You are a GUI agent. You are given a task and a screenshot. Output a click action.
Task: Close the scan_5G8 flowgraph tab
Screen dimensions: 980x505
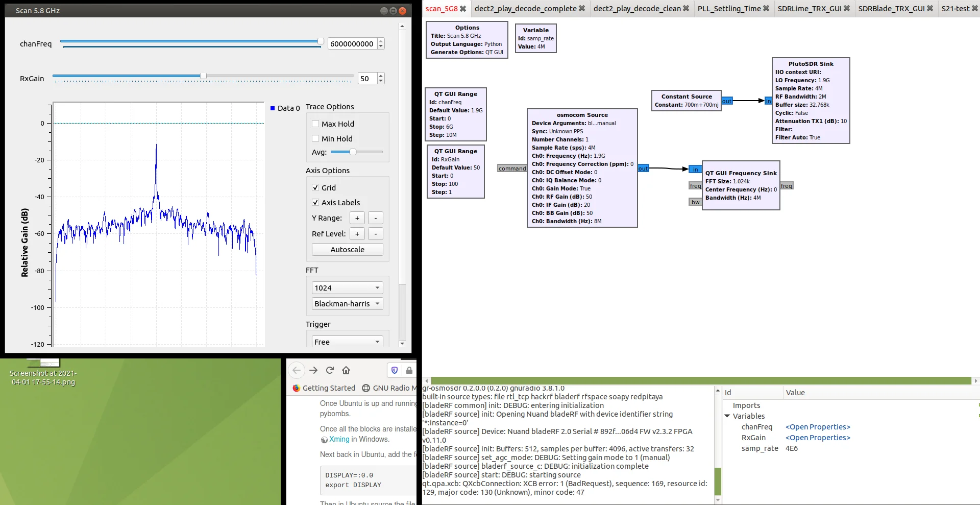tap(463, 9)
